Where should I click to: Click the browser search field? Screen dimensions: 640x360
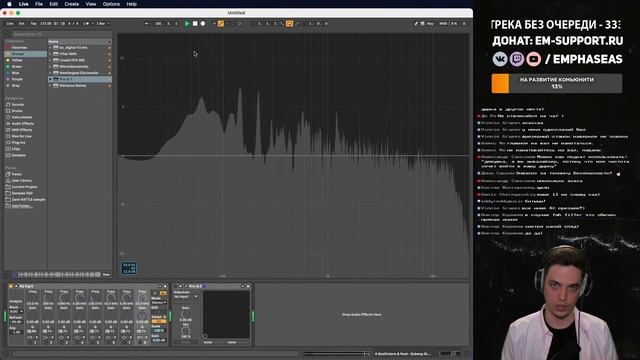(61, 34)
